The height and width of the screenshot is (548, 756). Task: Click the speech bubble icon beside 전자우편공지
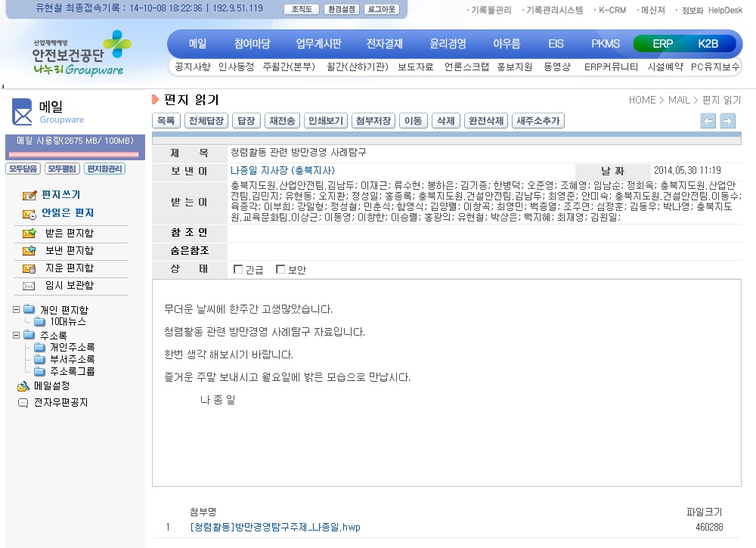(23, 403)
